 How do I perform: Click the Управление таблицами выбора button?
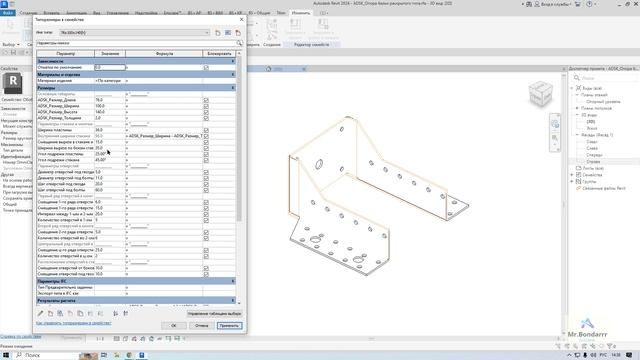pyautogui.click(x=214, y=314)
